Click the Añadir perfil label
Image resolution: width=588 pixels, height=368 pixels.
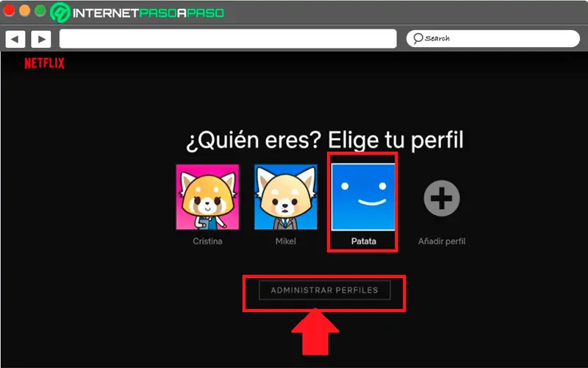click(x=442, y=241)
